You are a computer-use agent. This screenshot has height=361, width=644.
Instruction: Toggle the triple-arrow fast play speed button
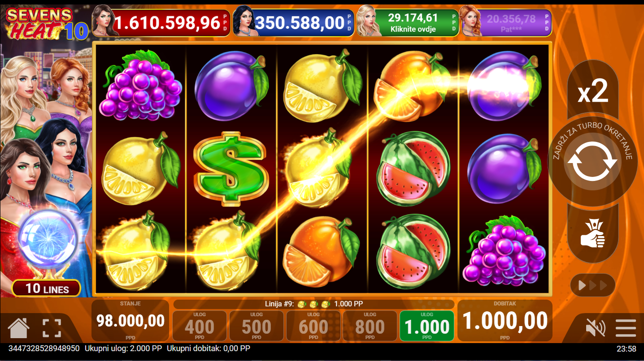click(x=592, y=285)
